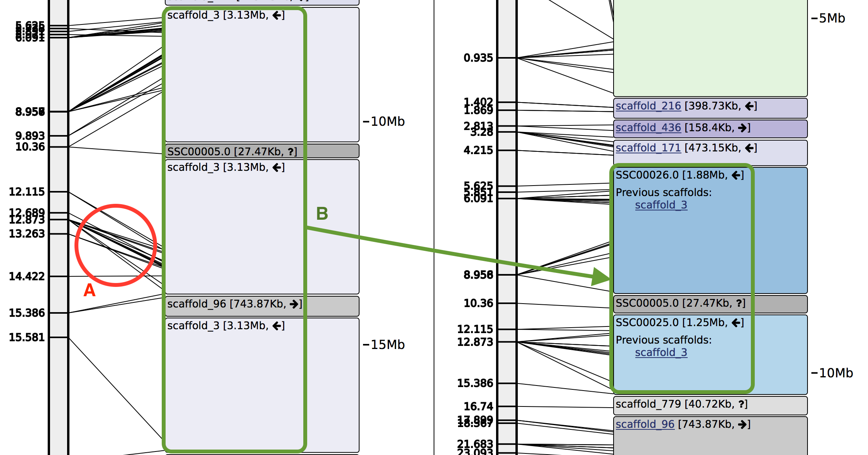
Task: Click SSC00005.0 box below SSC00026.0 block
Action: [x=710, y=304]
